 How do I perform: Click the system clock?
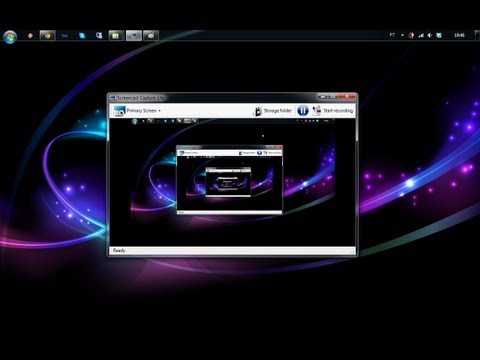coord(459,35)
